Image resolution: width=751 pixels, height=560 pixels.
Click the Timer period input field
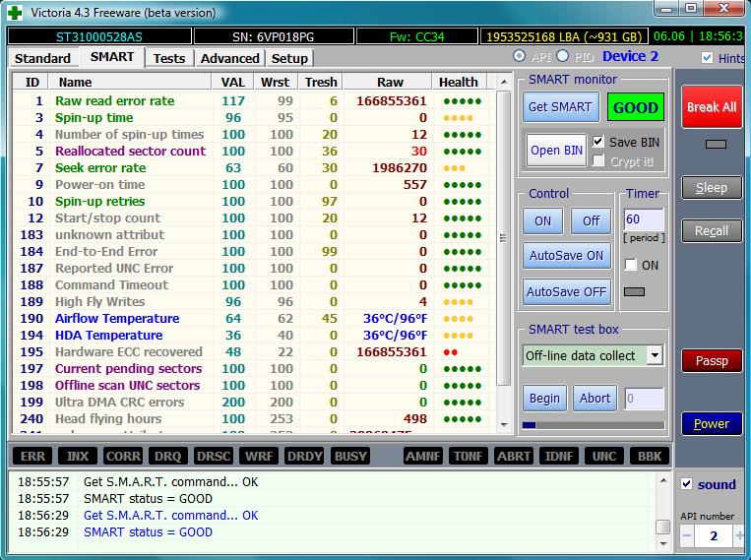[643, 219]
